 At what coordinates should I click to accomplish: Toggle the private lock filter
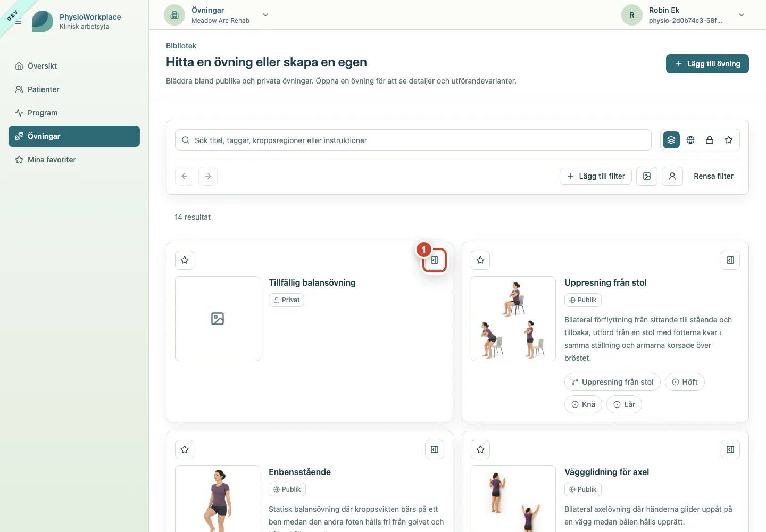pyautogui.click(x=710, y=140)
